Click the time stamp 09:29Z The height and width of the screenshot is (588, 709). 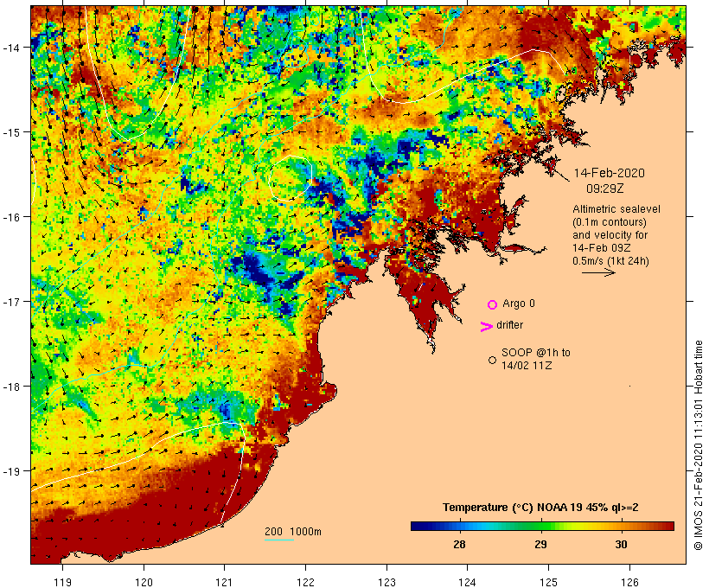[605, 189]
